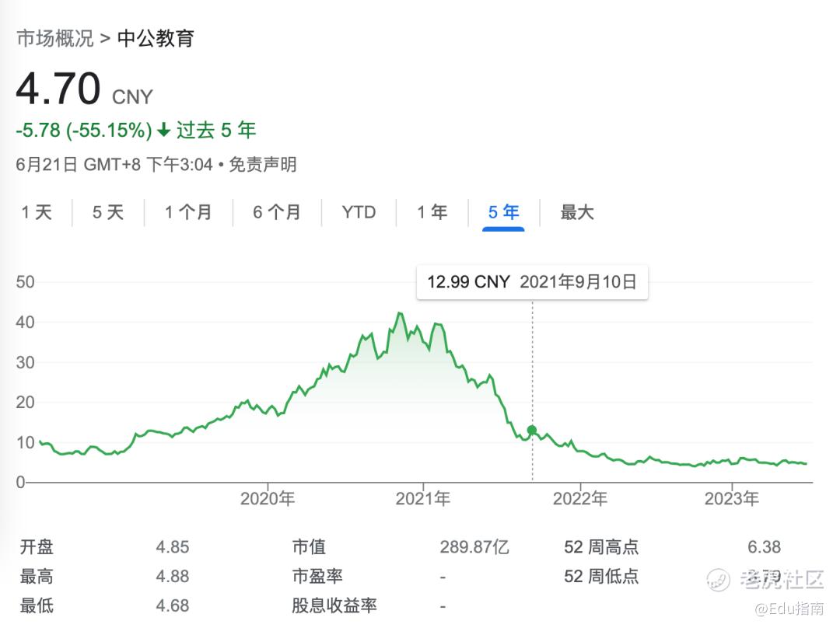
Task: Click the 中公教育 stock name
Action: click(x=156, y=38)
